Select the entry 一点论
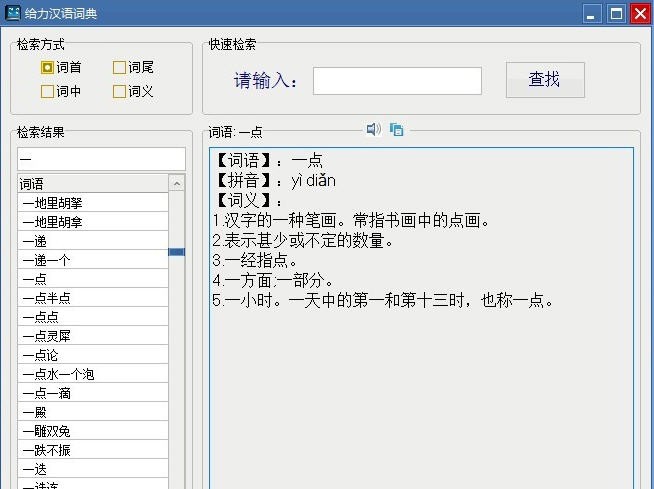The image size is (654, 489). pyautogui.click(x=93, y=355)
